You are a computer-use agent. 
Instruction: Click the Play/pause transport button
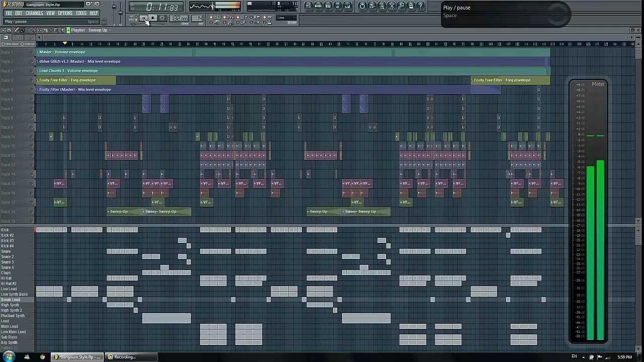click(143, 18)
